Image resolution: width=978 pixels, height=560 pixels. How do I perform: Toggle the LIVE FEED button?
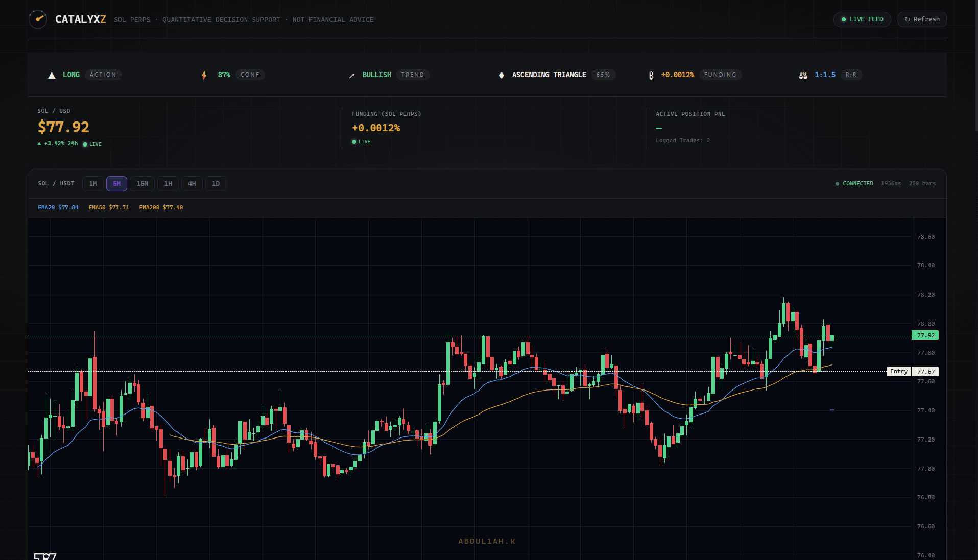pyautogui.click(x=862, y=19)
